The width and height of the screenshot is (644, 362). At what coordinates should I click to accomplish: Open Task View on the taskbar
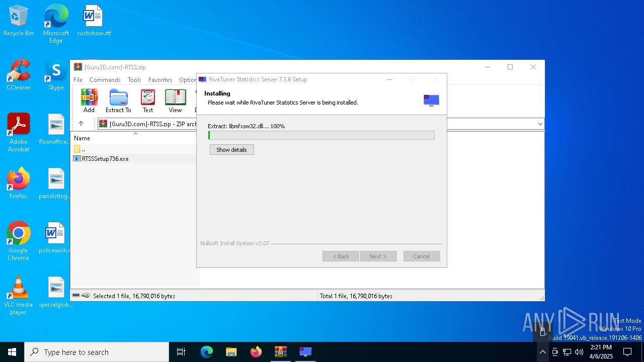tap(181, 352)
